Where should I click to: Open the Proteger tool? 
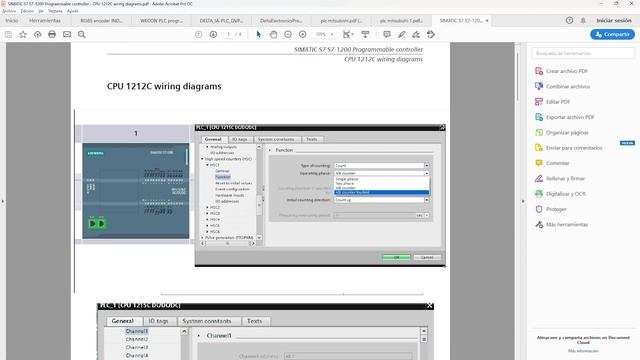click(551, 209)
